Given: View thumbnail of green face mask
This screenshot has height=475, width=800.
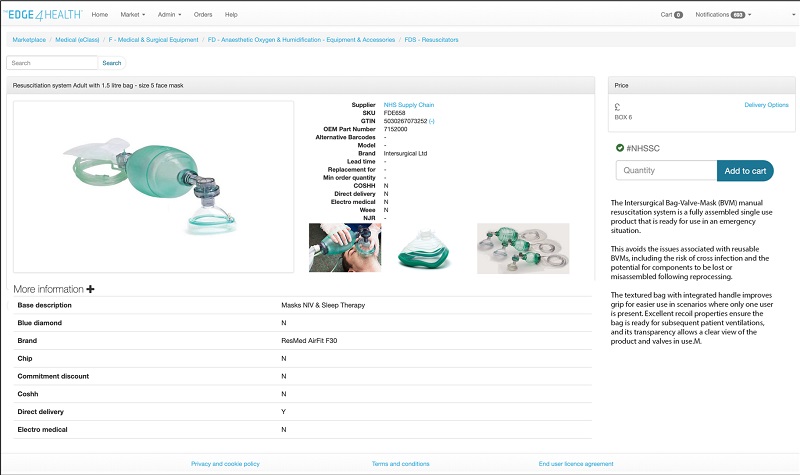Looking at the screenshot, I should pyautogui.click(x=423, y=248).
